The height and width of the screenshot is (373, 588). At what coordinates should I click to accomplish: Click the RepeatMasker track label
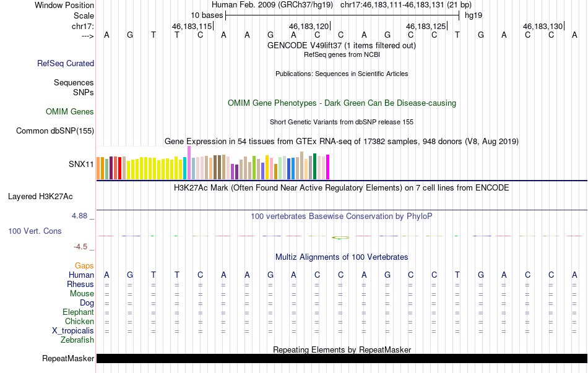coord(68,358)
